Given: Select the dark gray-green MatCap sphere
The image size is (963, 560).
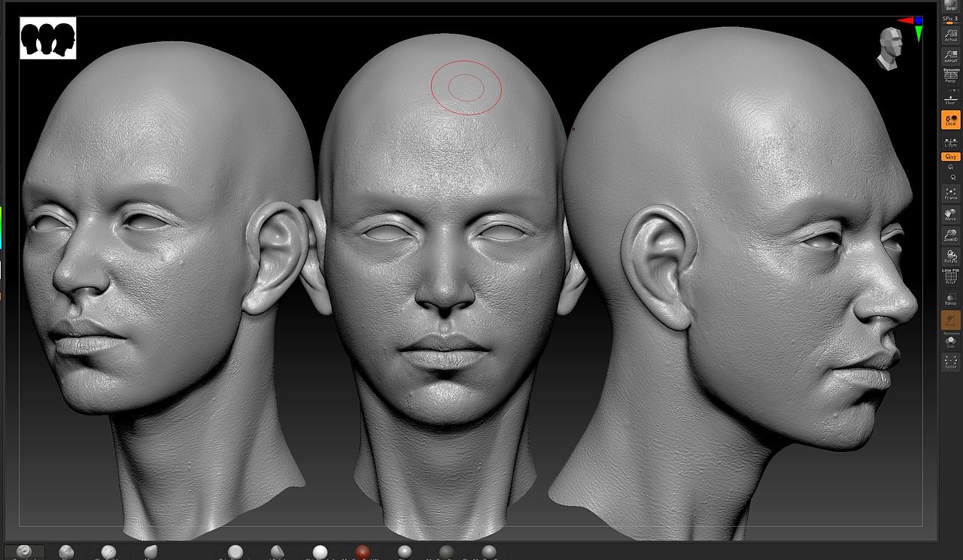Looking at the screenshot, I should point(447,552).
